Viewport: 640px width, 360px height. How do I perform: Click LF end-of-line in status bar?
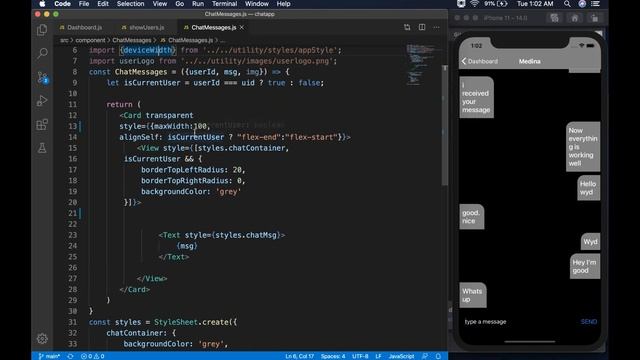378,356
